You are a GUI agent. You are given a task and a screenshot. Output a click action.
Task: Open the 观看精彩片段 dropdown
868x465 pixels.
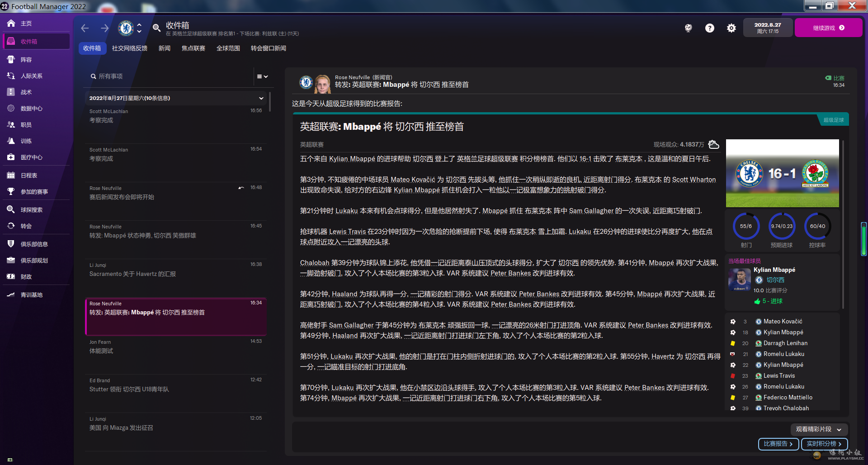coord(819,429)
